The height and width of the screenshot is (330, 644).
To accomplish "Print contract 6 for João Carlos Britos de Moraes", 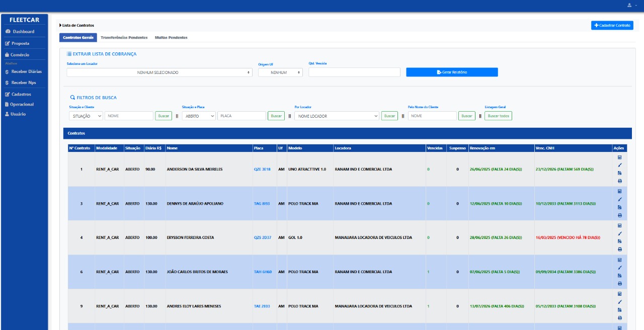I will coord(619,284).
